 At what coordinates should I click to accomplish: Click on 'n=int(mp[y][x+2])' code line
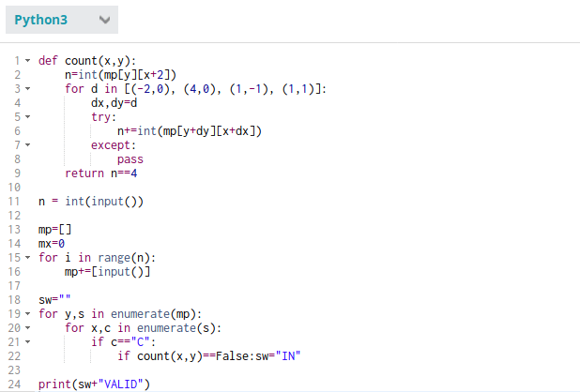pos(120,75)
